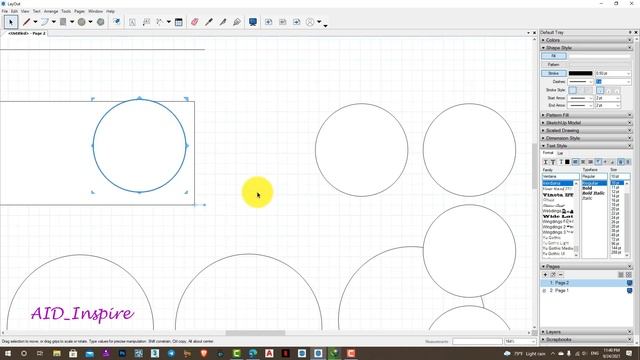Screen dimensions: 640x360
Task: Click the user account icon
Action: pos(310,22)
